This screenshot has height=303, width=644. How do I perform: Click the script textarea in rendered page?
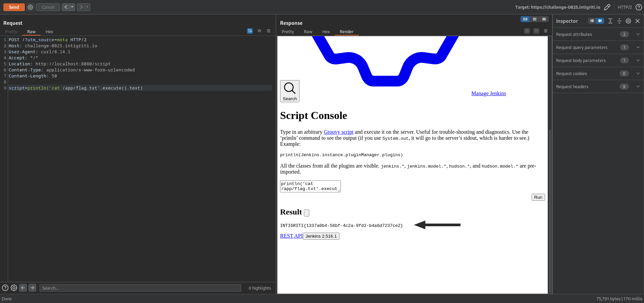click(x=310, y=186)
